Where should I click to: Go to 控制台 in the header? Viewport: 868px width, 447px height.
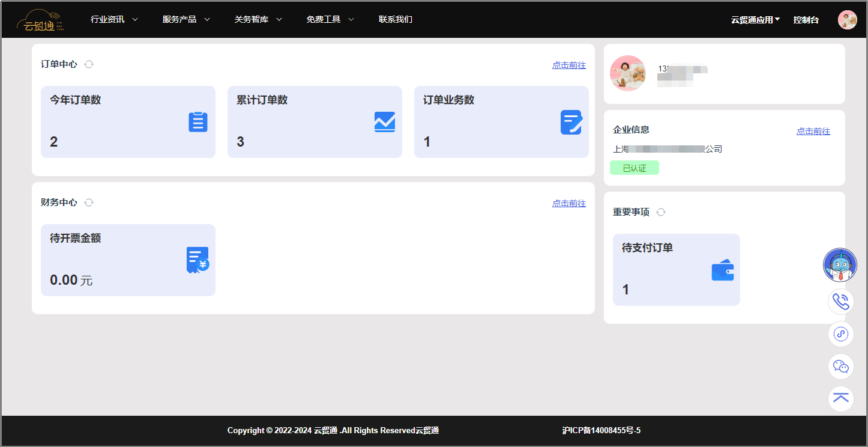[x=806, y=20]
